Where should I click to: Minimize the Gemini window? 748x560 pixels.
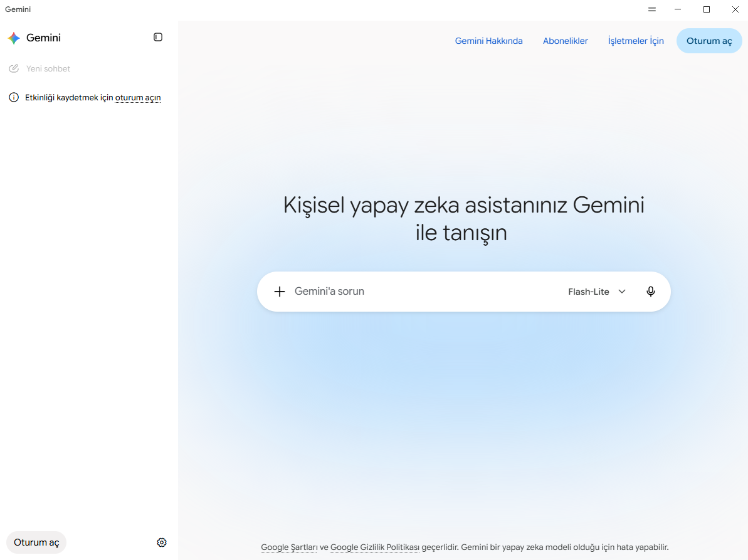678,9
